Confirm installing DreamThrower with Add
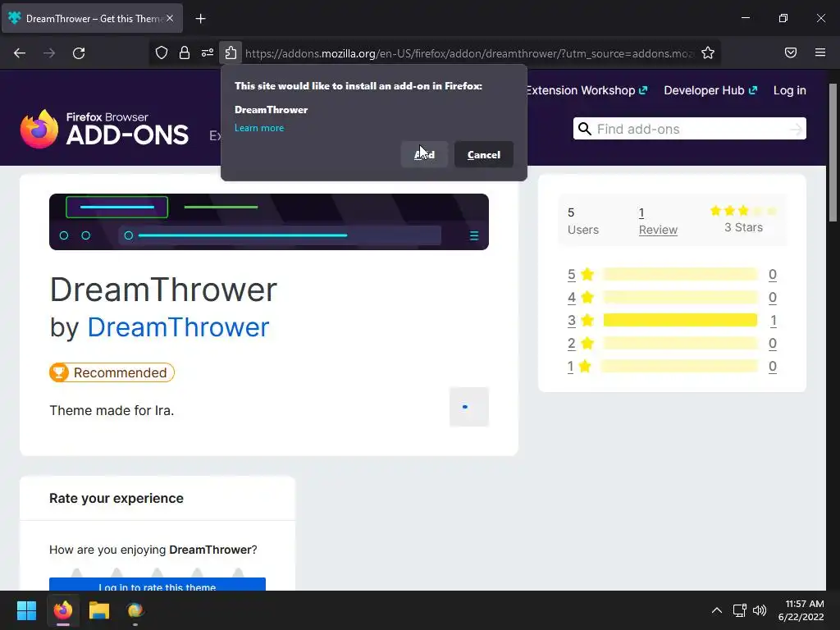The image size is (840, 630). pos(424,155)
